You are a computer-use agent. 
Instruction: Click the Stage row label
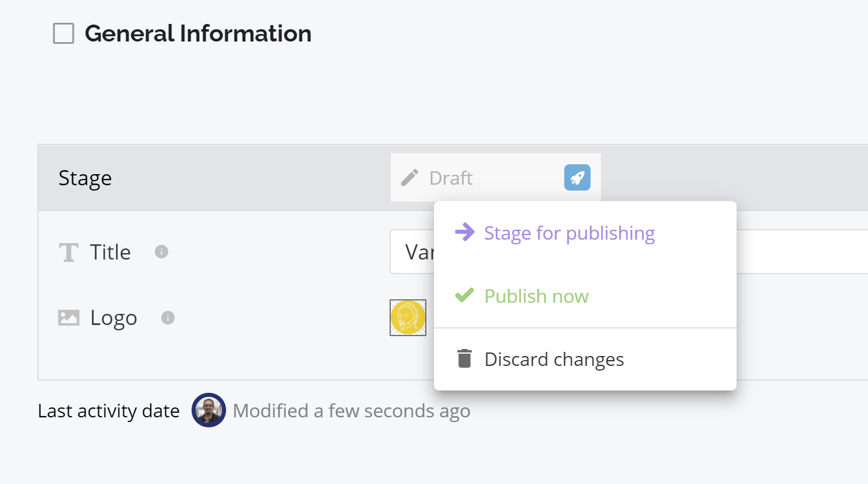tap(85, 178)
